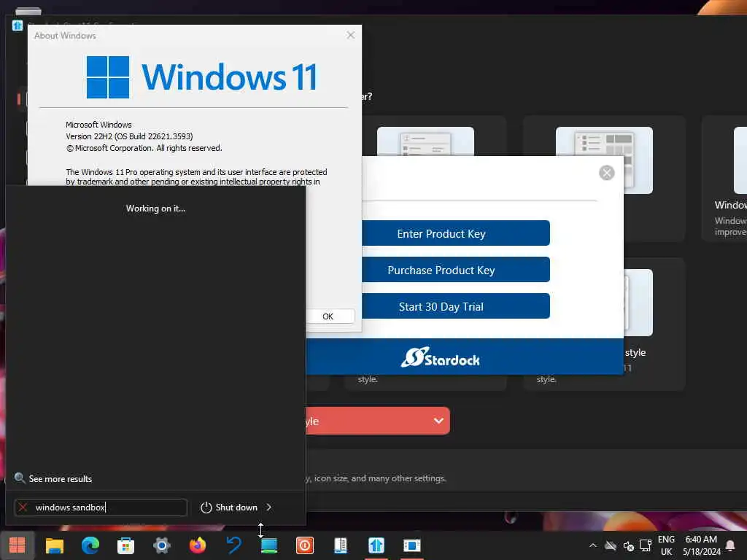Open the blue-green monitor taskbar app
Image resolution: width=747 pixels, height=560 pixels.
point(269,545)
